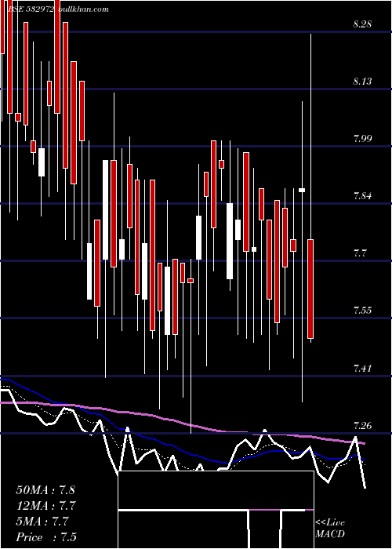Image resolution: width=392 pixels, height=549 pixels.
Task: Click the 7.84 price level label
Action: tap(362, 196)
